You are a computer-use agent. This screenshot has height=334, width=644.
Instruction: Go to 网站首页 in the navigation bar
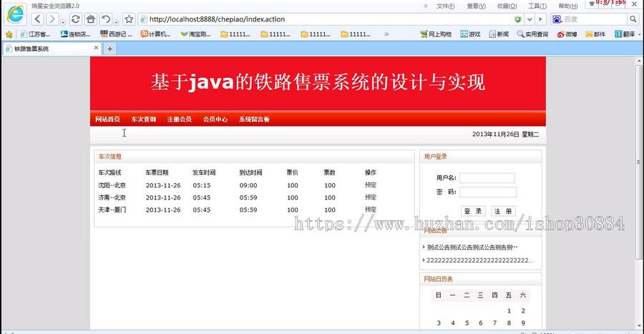point(107,119)
